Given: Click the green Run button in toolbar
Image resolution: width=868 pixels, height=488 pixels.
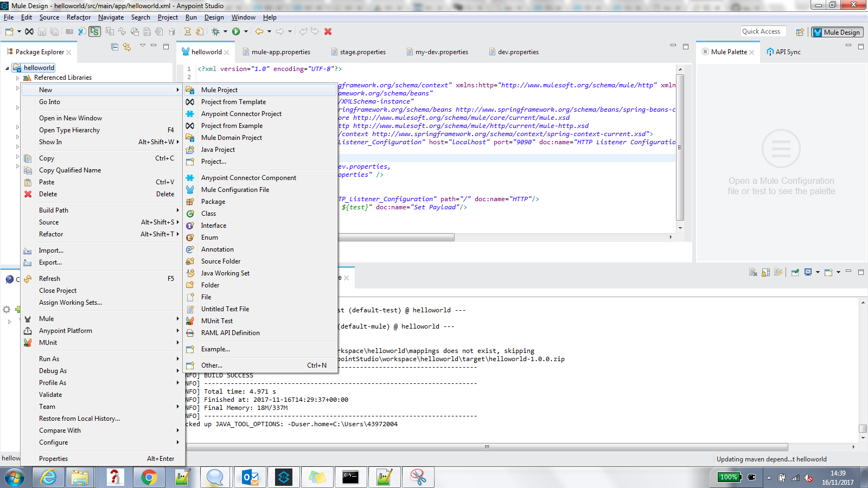Looking at the screenshot, I should (236, 31).
